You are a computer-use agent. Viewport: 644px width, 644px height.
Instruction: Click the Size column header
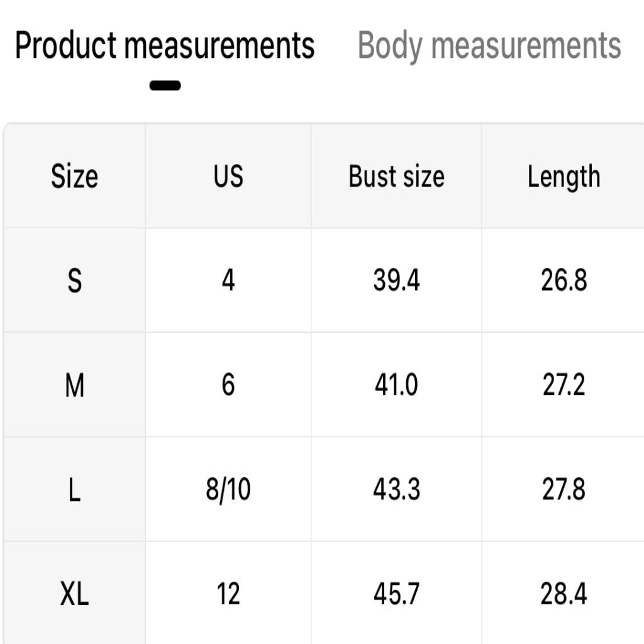coord(74,176)
